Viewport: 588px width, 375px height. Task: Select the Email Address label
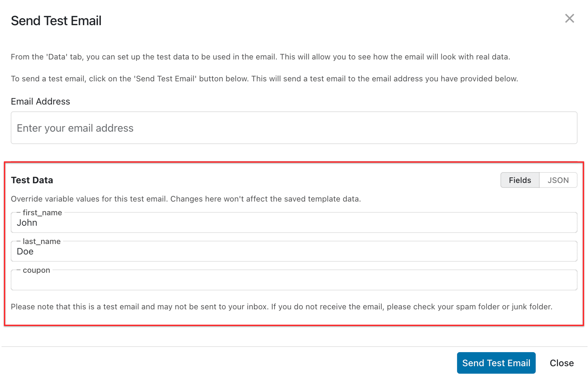[40, 101]
